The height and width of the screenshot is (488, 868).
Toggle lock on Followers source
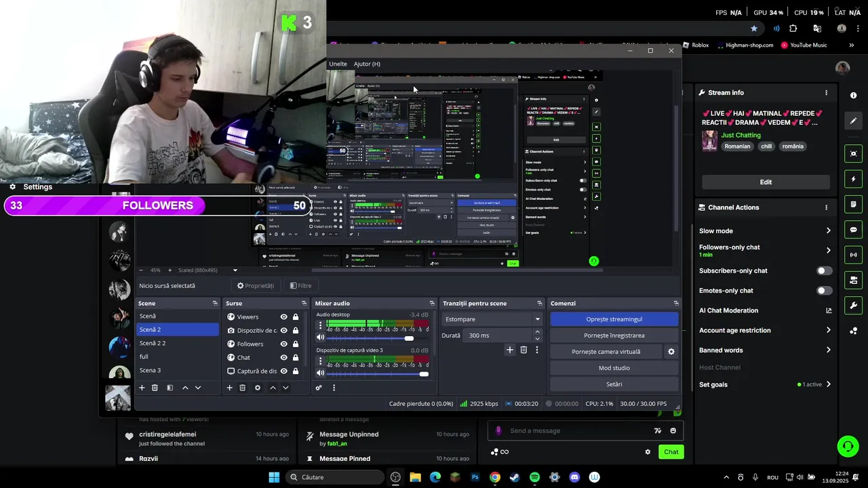click(296, 344)
